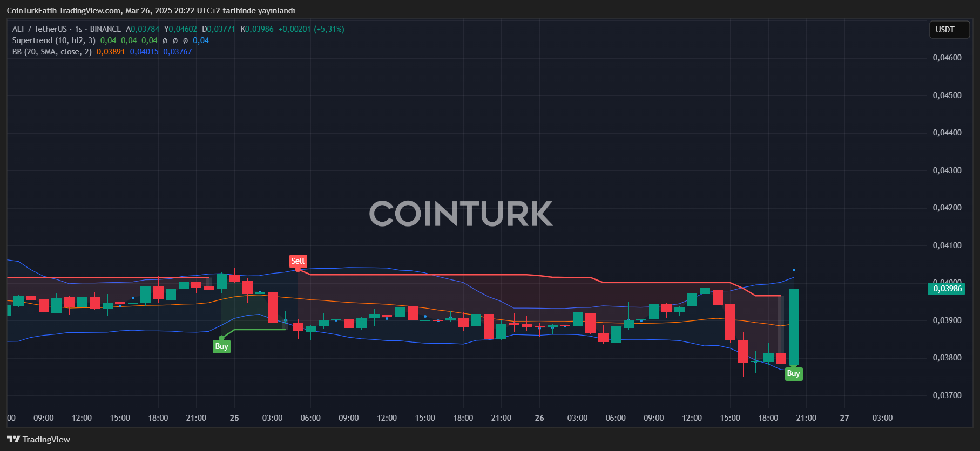This screenshot has height=451, width=980.
Task: Select the Supertrend (10, hl2, 3) legend
Action: point(54,40)
